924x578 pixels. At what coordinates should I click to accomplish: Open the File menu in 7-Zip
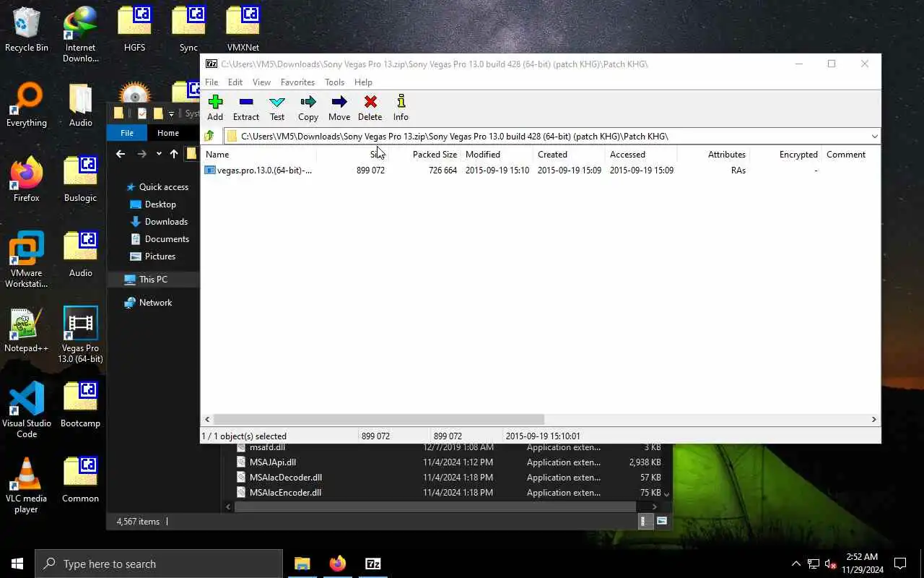[x=212, y=82]
